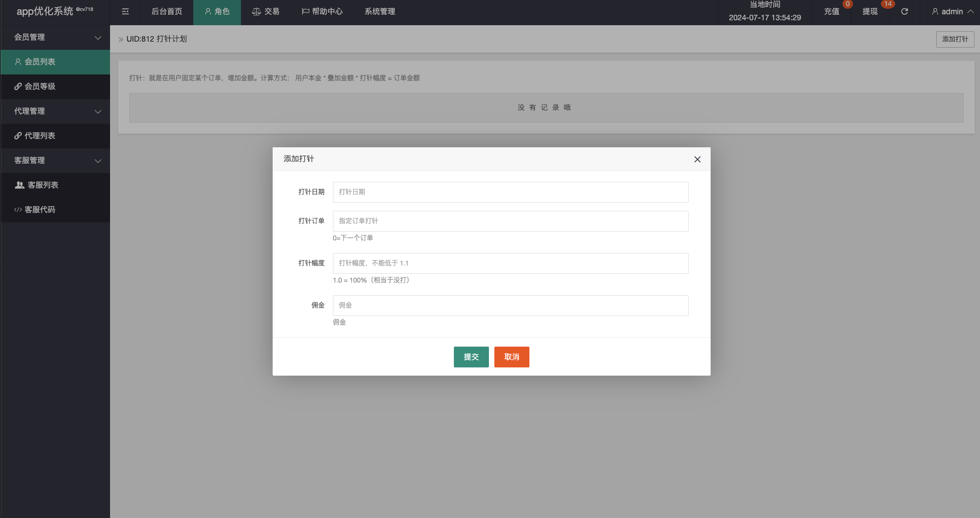Click the refresh icon in top bar

click(x=904, y=11)
